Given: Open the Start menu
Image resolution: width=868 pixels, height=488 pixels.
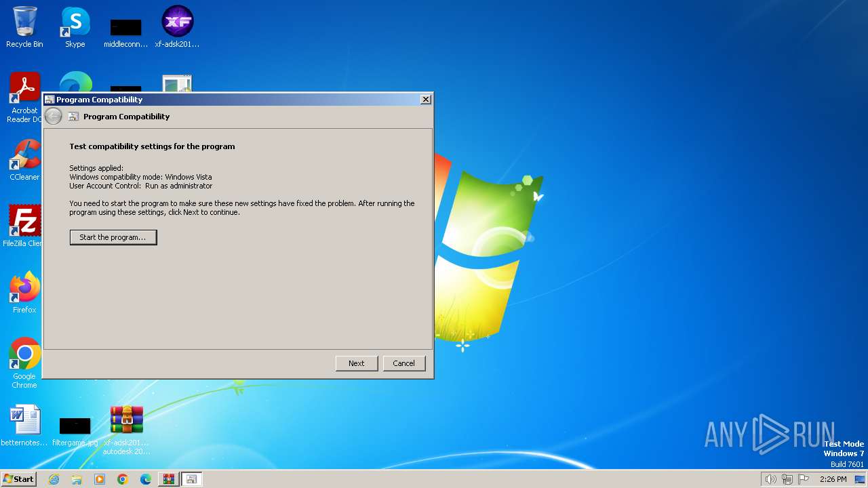Looking at the screenshot, I should (x=18, y=479).
